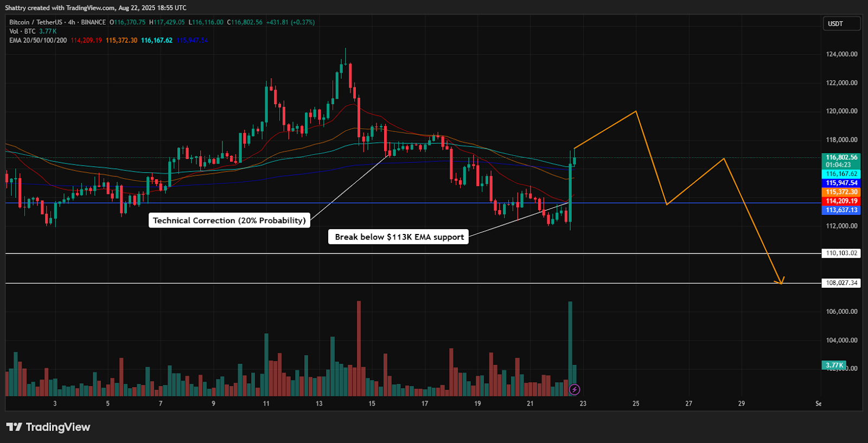
Task: Click the blue 113,637.13 horizontal line label
Action: click(841, 210)
